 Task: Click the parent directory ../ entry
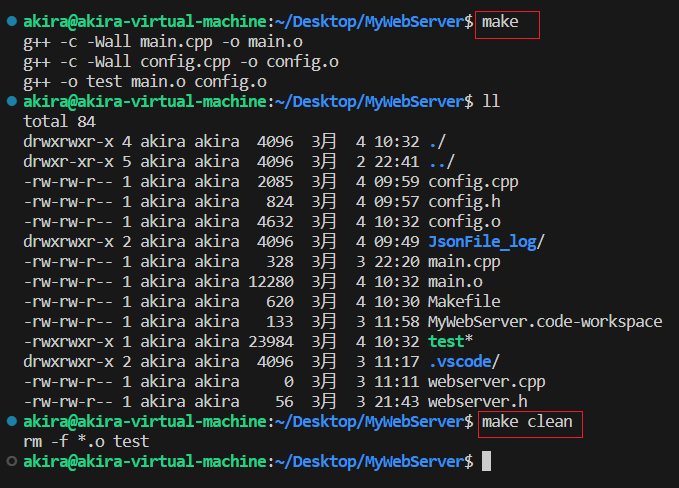click(441, 162)
